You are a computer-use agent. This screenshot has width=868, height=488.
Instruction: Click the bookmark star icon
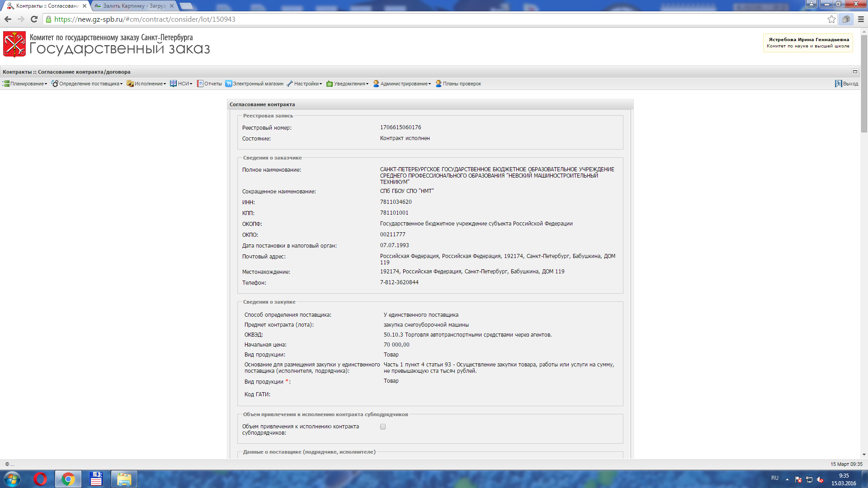pos(831,19)
